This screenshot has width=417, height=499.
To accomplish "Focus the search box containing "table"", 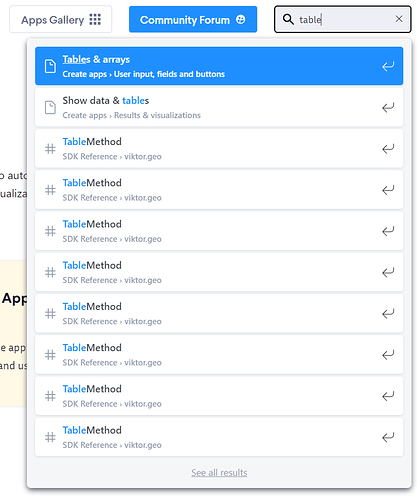I will coord(342,19).
